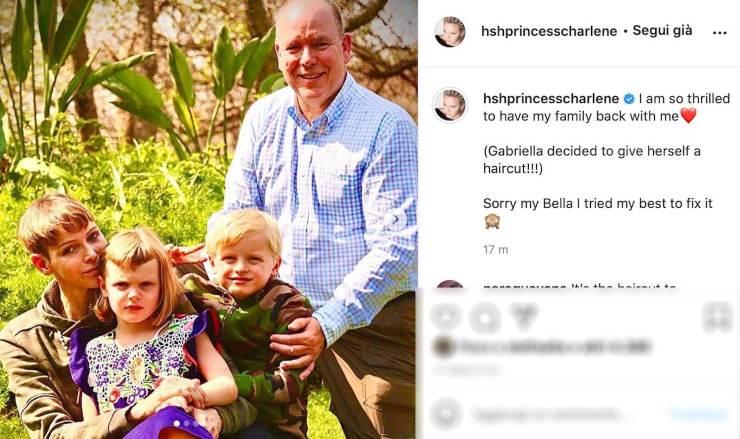Viewport: 740px width, 439px height.
Task: Click the blurred blue publish button
Action: 700,414
